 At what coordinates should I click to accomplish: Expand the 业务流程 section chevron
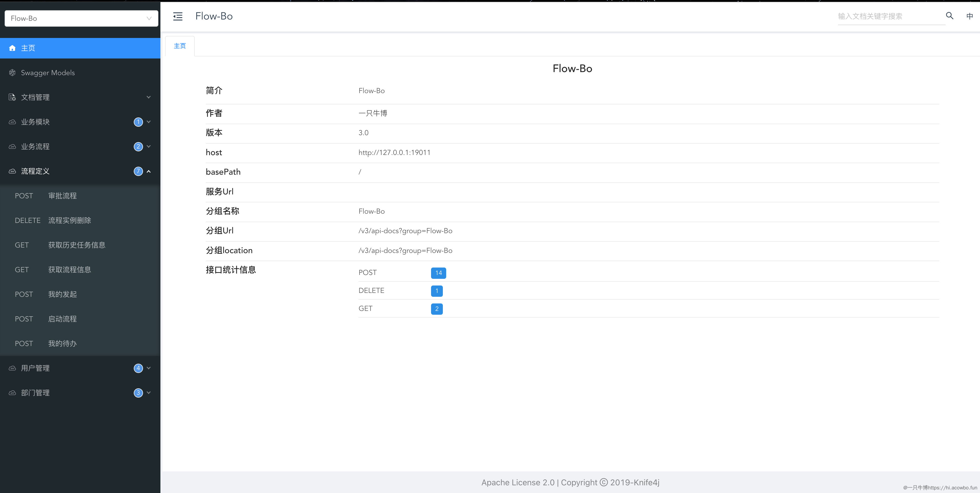[x=149, y=146]
